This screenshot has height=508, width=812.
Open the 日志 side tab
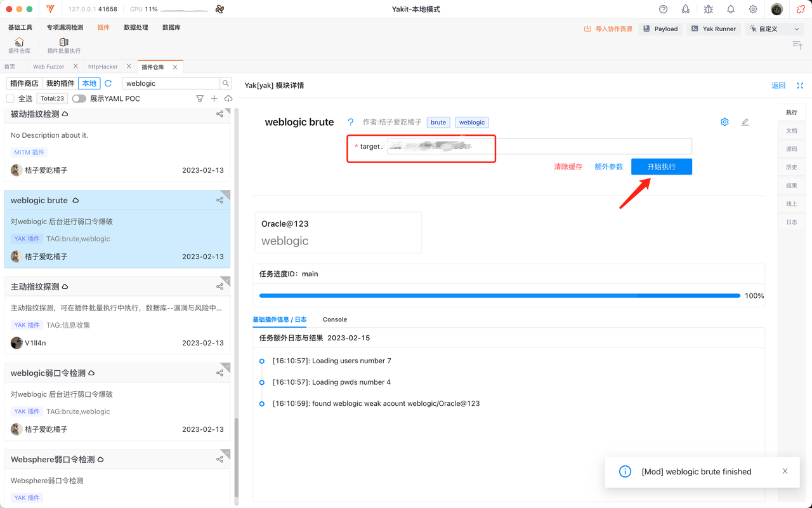(x=792, y=222)
